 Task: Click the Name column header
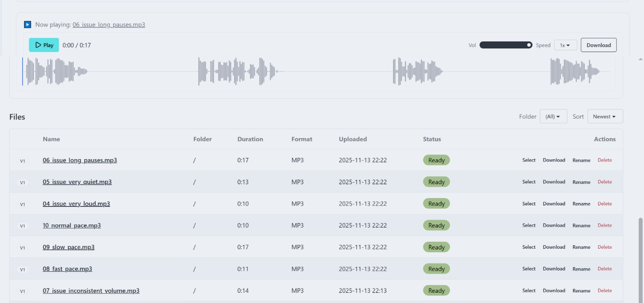[x=51, y=139]
